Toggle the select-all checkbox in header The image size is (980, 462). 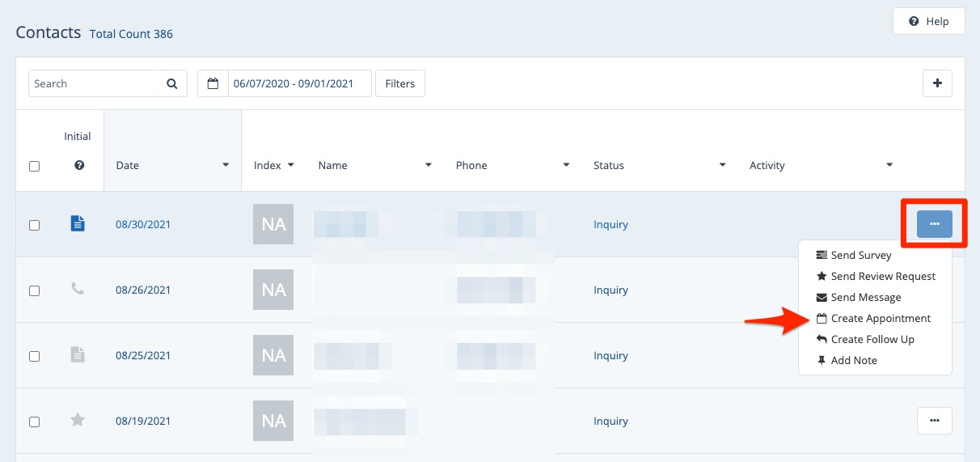[34, 166]
